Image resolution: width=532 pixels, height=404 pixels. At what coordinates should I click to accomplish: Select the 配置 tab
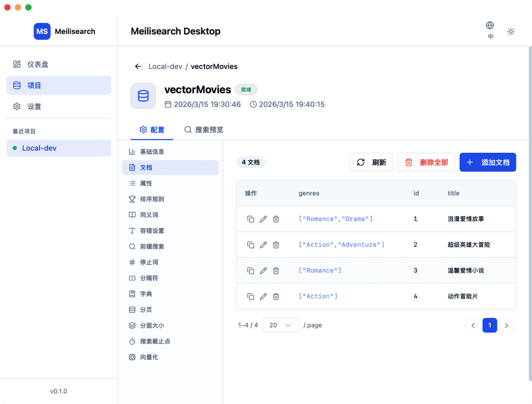pos(152,130)
